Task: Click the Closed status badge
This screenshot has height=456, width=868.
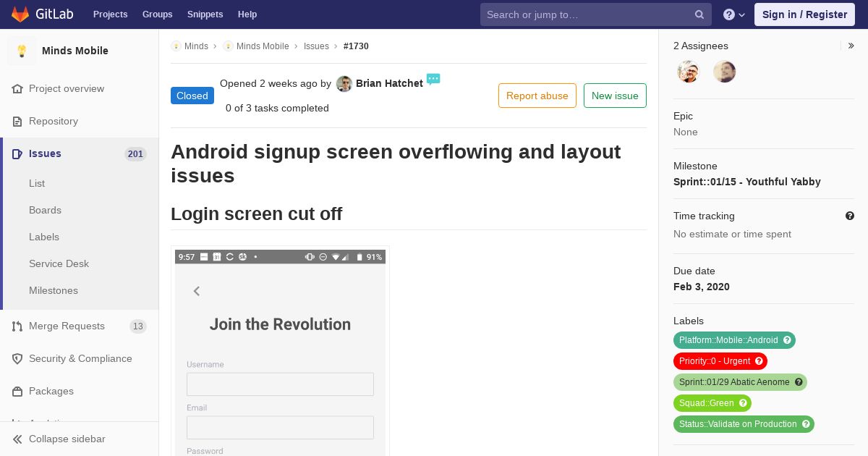Action: click(192, 96)
